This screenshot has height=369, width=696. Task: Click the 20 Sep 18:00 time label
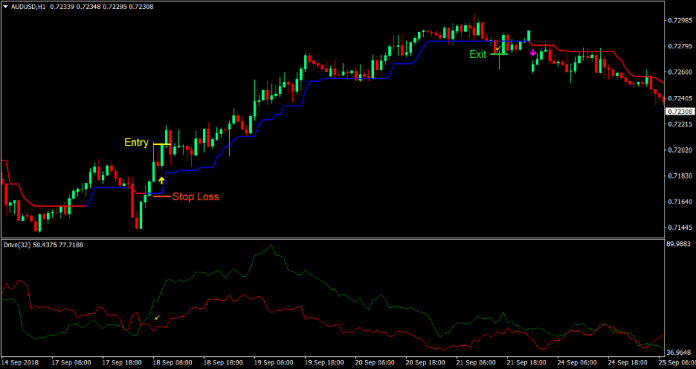425,362
